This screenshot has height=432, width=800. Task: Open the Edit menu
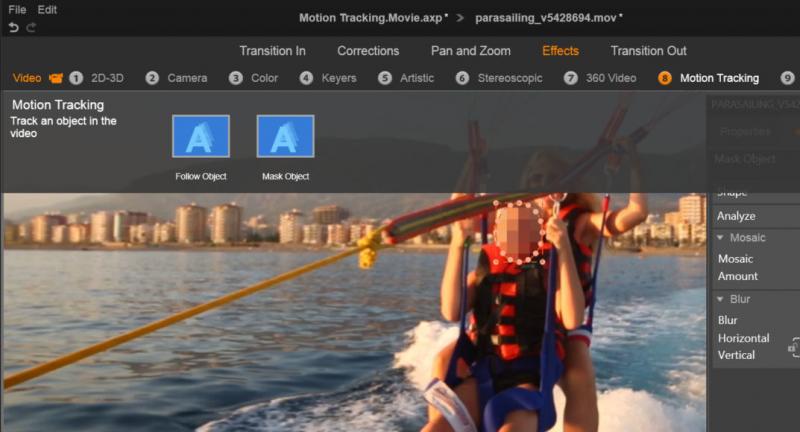pos(47,10)
